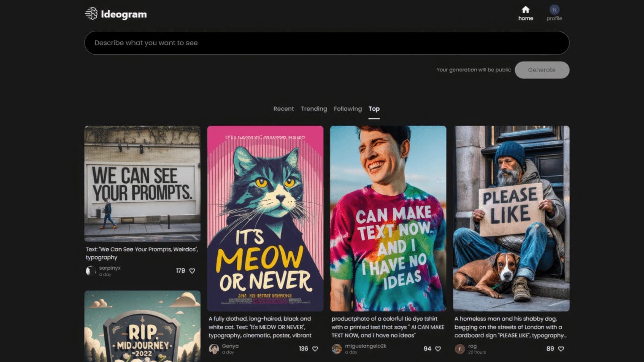Viewport: 644px width, 362px height.
Task: Like the Meow or Never cat poster
Action: pos(315,349)
